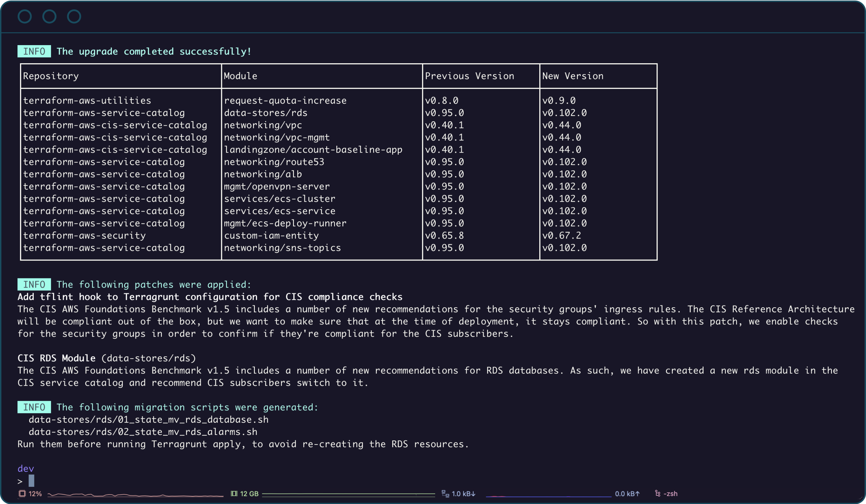
Task: Click 01_state_mv_rds_database.sh script path
Action: (148, 420)
